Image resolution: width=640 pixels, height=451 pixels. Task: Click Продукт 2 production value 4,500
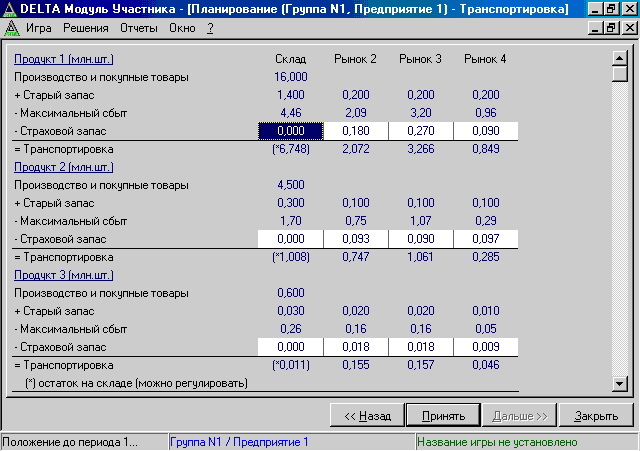(x=291, y=185)
